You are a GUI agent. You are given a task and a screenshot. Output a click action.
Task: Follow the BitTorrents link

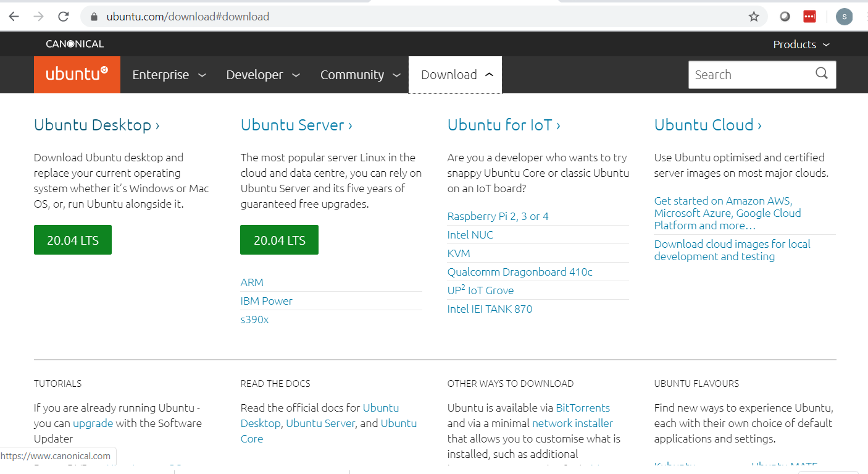582,408
